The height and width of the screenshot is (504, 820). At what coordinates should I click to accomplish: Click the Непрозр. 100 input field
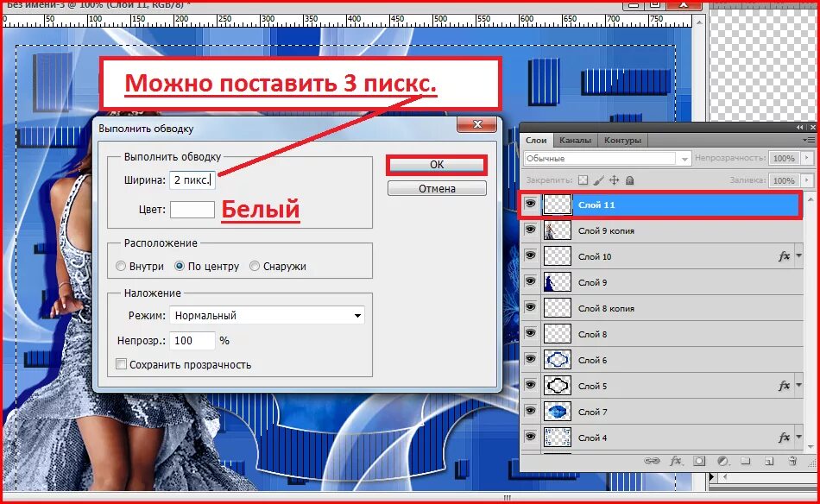pos(192,340)
